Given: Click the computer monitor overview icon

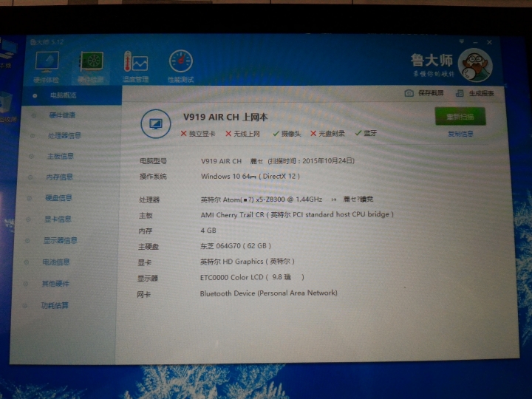Looking at the screenshot, I should click(x=156, y=124).
